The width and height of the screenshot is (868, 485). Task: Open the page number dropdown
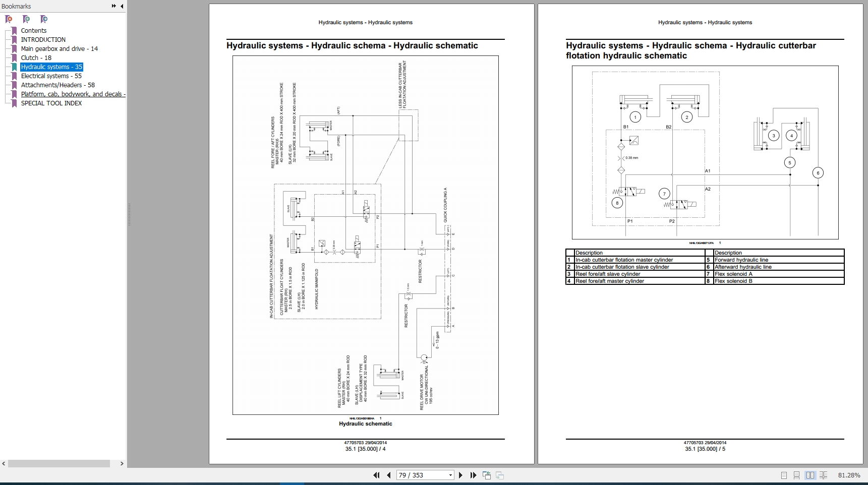tap(450, 475)
